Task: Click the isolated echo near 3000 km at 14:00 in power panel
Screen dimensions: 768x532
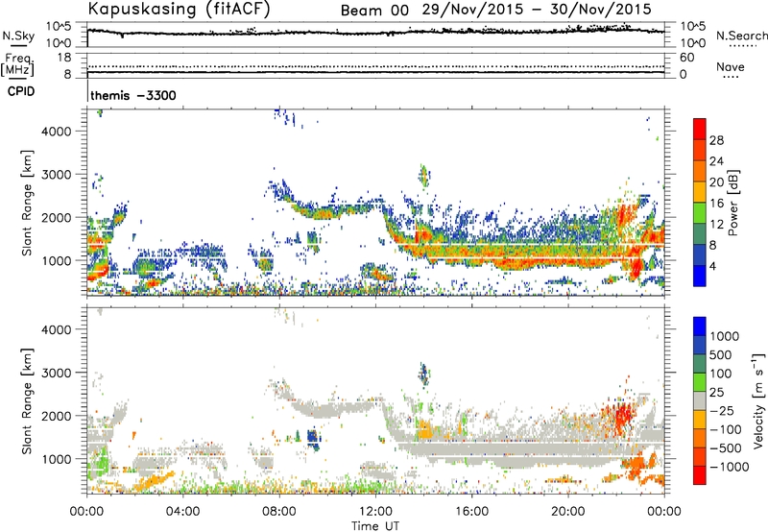Action: tap(424, 176)
